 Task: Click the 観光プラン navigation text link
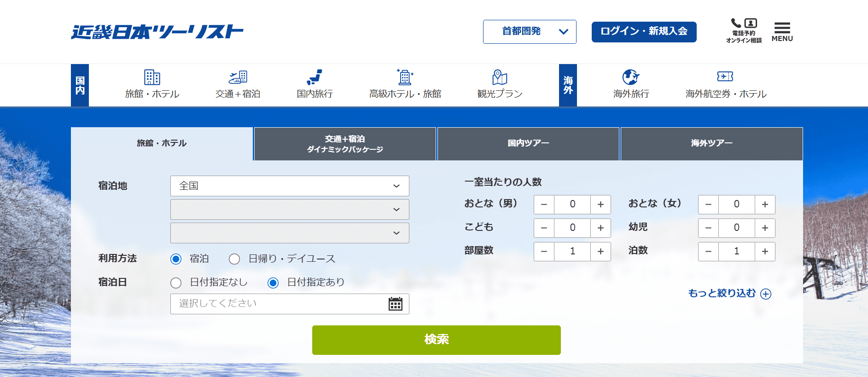tap(500, 94)
